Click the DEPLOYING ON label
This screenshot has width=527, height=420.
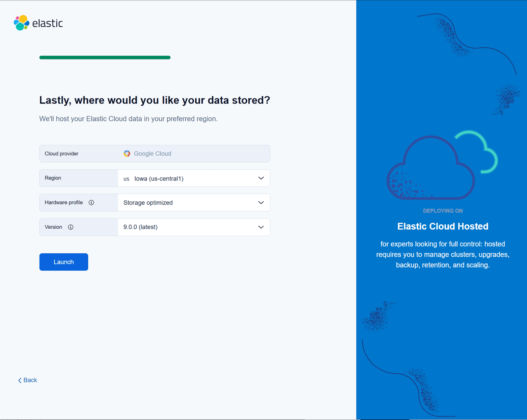coord(443,210)
